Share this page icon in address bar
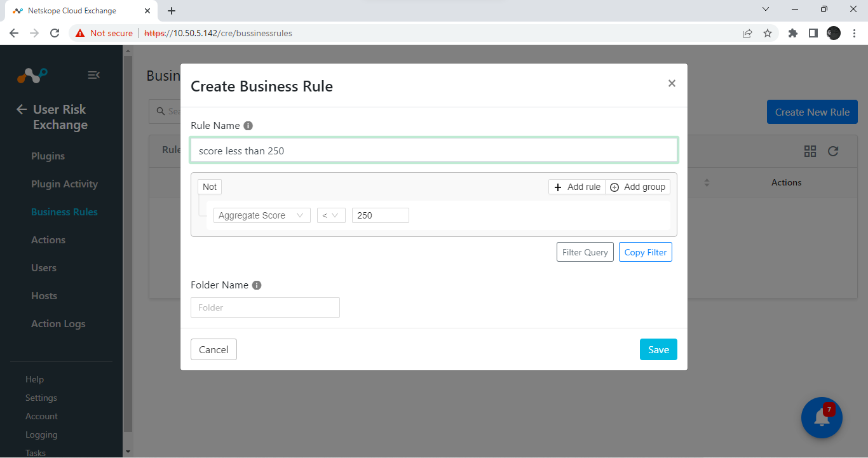The height and width of the screenshot is (458, 868). tap(747, 33)
